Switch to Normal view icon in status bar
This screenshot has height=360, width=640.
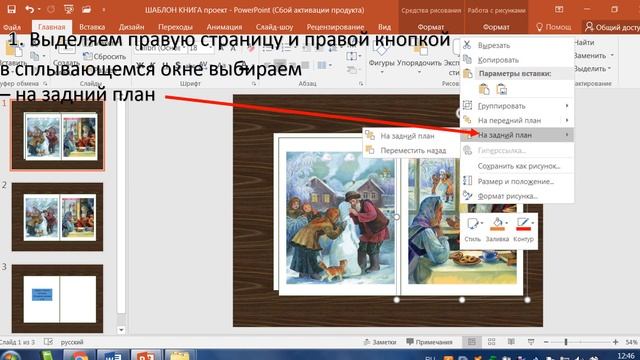click(471, 342)
